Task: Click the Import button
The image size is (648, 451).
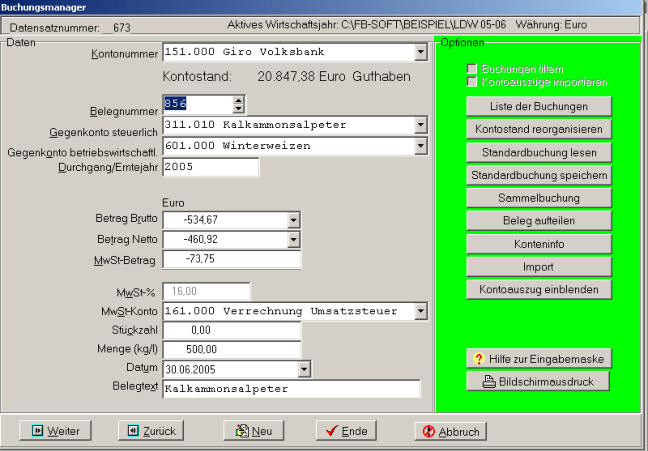Action: [x=539, y=267]
